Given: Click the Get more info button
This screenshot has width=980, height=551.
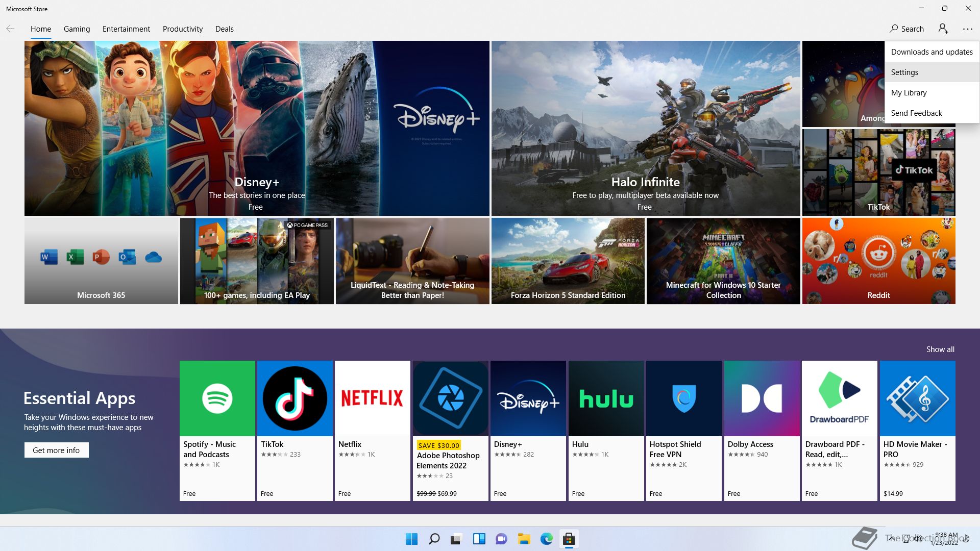Looking at the screenshot, I should (56, 450).
